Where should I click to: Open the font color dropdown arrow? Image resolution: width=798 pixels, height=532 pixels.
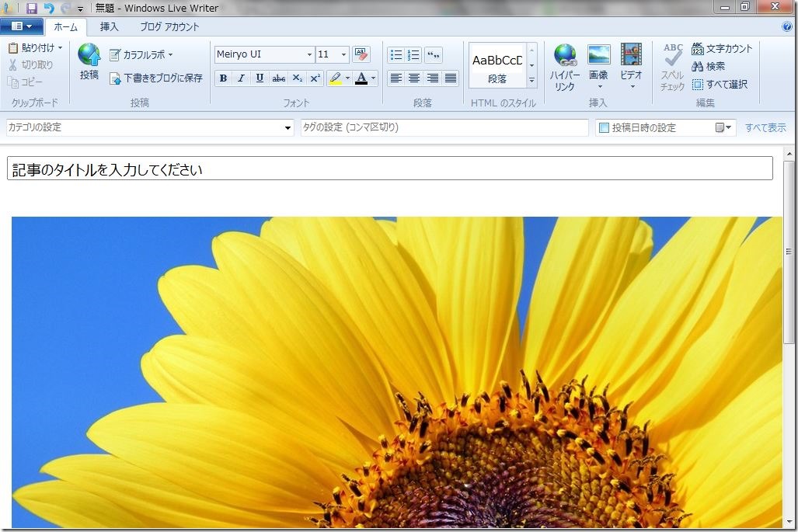coord(374,78)
